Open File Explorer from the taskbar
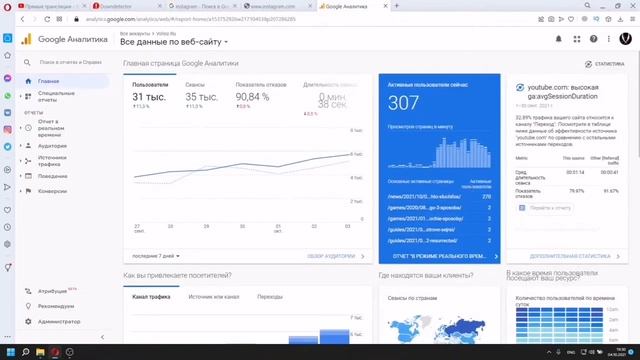Screen dimensions: 640x360 40,352
